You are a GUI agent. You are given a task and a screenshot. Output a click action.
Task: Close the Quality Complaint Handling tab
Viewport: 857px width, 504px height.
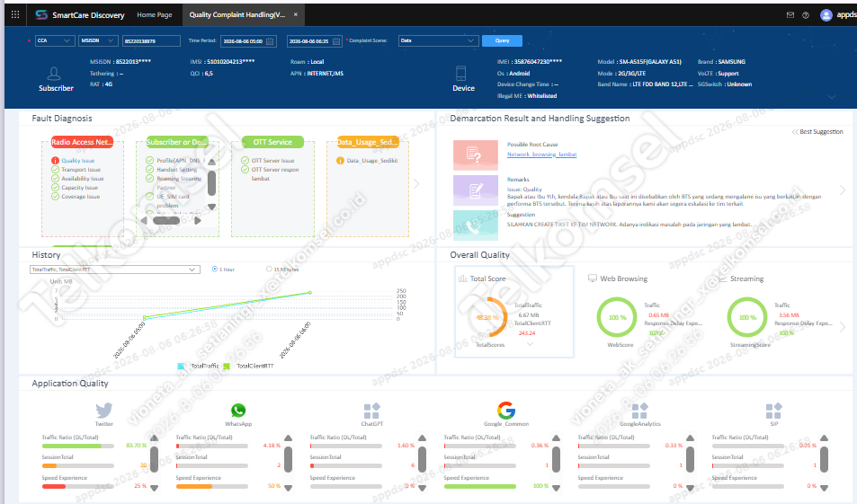coord(296,14)
